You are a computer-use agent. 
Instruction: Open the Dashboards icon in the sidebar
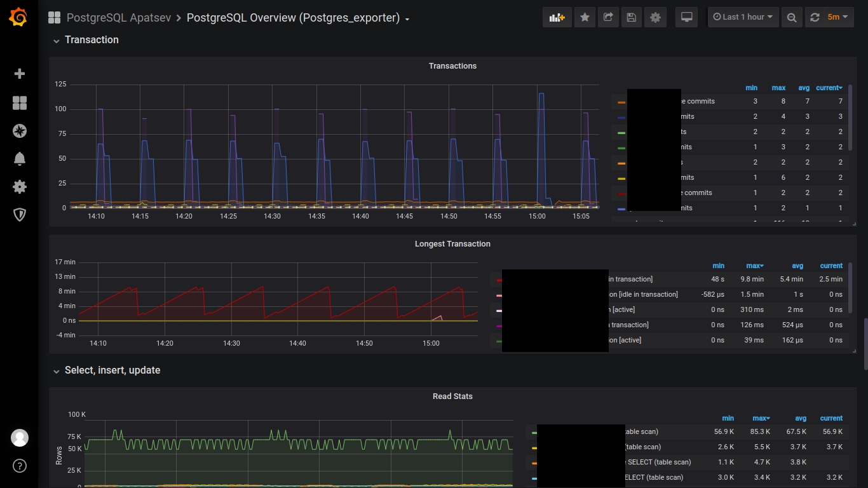[20, 103]
